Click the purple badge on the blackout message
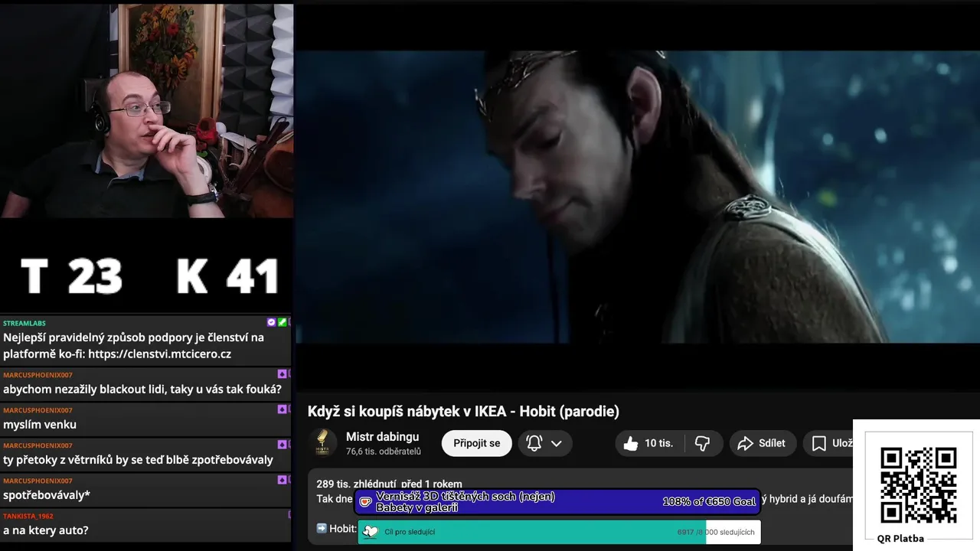The width and height of the screenshot is (980, 551). (282, 374)
